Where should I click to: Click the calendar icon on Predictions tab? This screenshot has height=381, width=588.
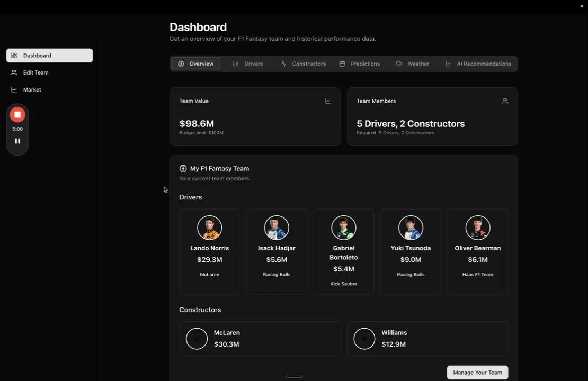click(342, 63)
